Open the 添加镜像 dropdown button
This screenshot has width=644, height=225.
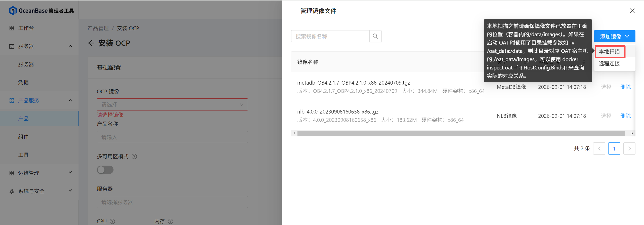[615, 36]
